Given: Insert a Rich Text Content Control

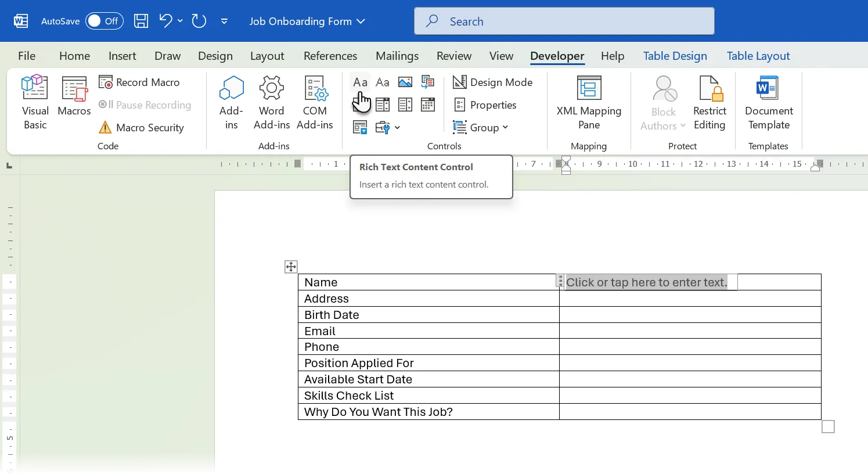Looking at the screenshot, I should point(360,82).
